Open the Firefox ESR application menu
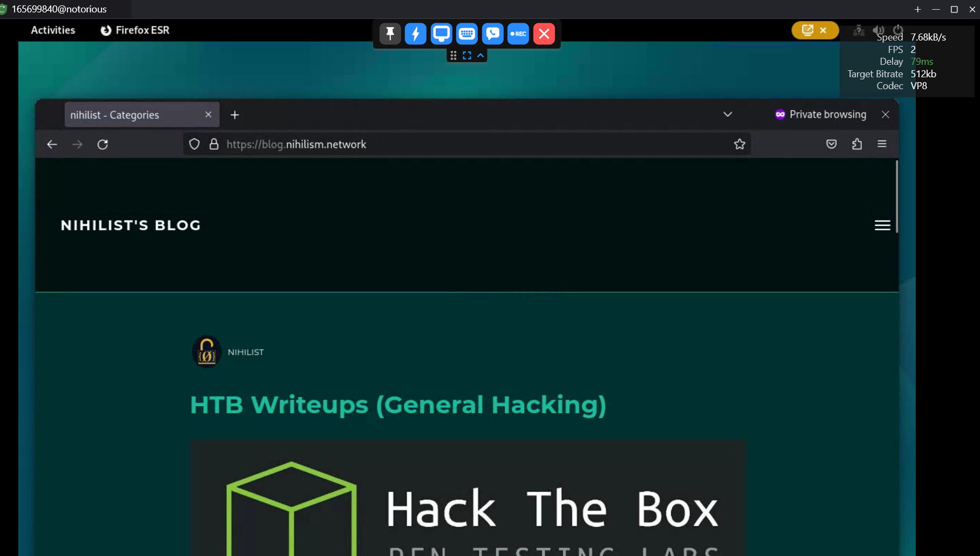 [x=135, y=30]
